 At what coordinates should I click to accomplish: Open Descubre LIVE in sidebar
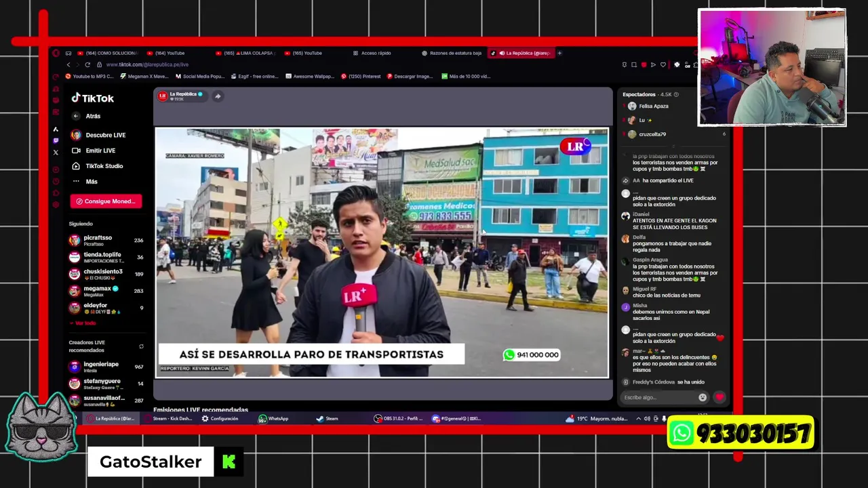[99, 135]
